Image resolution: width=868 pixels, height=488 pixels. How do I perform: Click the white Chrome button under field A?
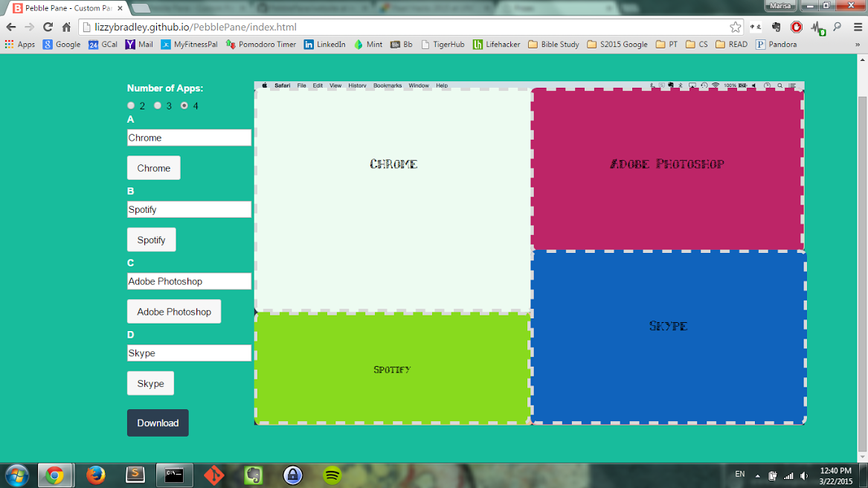154,168
